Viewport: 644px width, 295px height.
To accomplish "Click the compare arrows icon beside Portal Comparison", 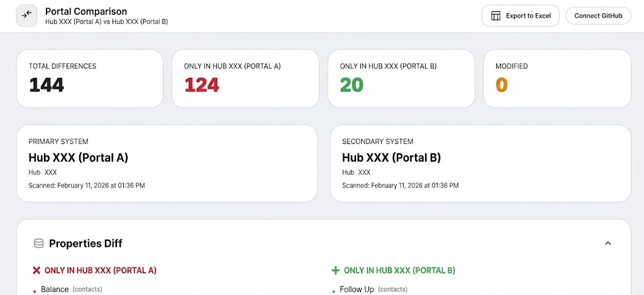I will point(26,16).
